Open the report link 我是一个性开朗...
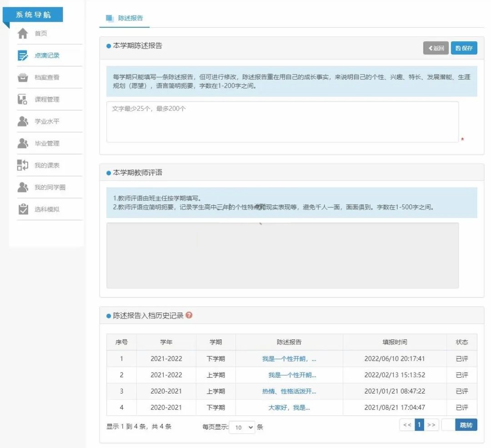 (x=292, y=375)
